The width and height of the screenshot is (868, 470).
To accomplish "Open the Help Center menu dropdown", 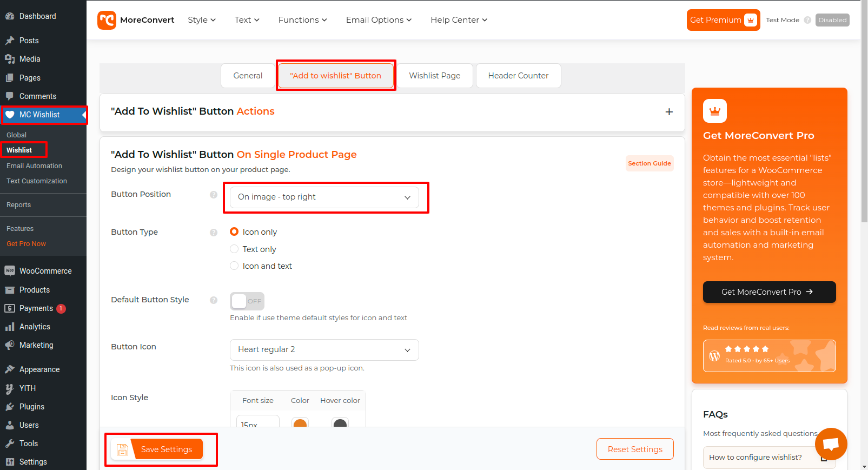I will [x=459, y=20].
